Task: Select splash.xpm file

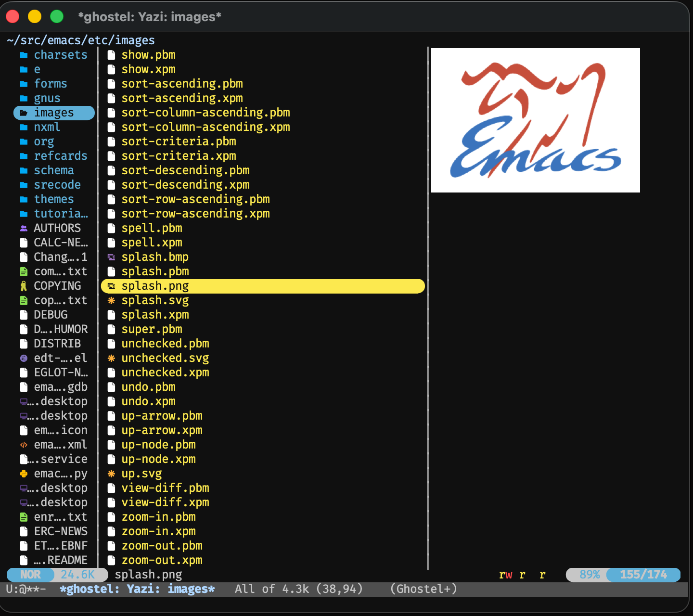Action: click(155, 315)
